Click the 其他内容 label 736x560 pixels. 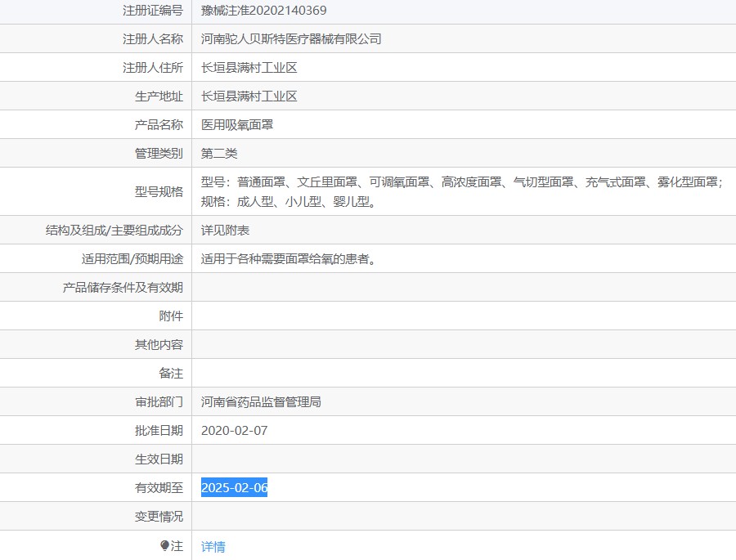click(x=159, y=344)
